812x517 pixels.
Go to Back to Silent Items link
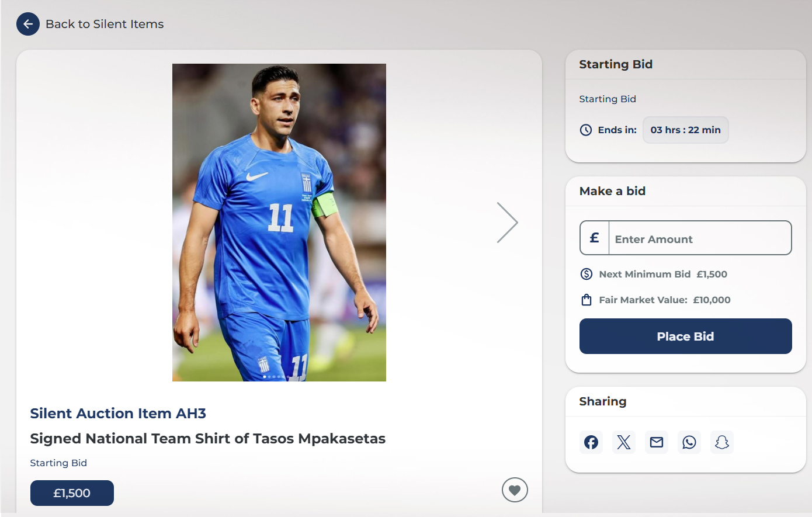tap(105, 24)
